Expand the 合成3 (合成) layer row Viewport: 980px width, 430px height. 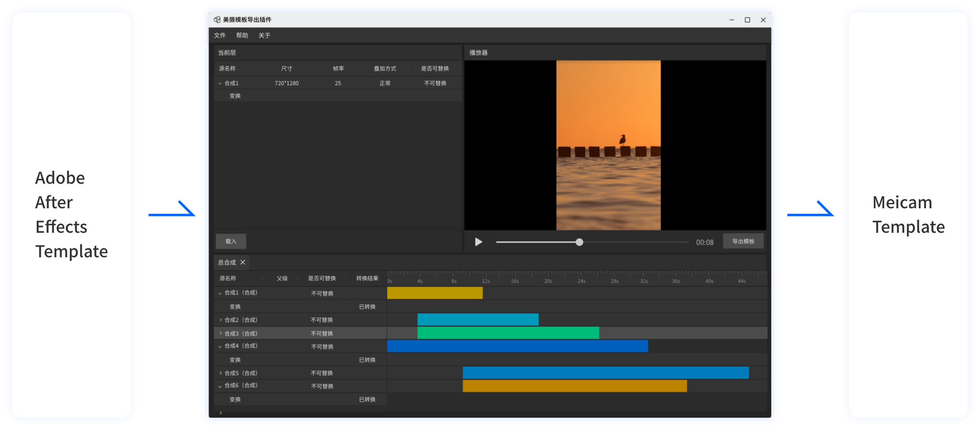[x=220, y=333]
